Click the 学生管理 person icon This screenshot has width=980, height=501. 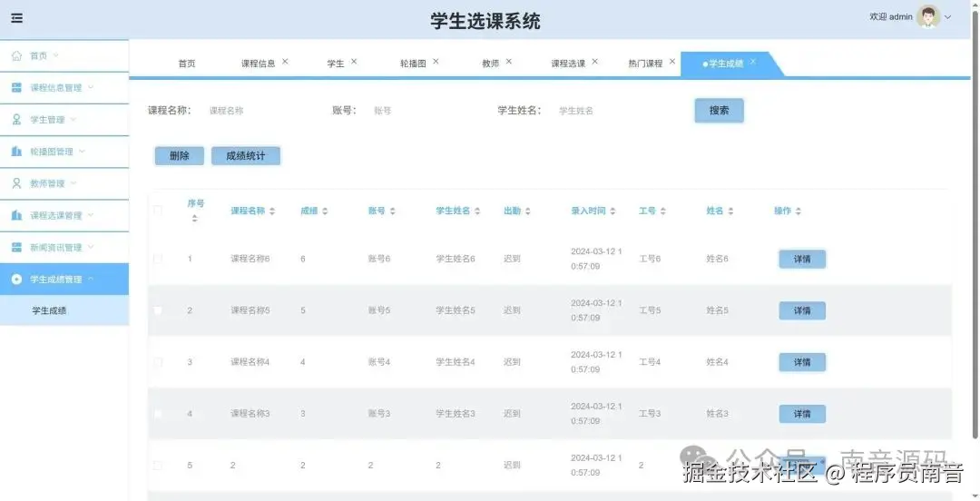[x=17, y=120]
